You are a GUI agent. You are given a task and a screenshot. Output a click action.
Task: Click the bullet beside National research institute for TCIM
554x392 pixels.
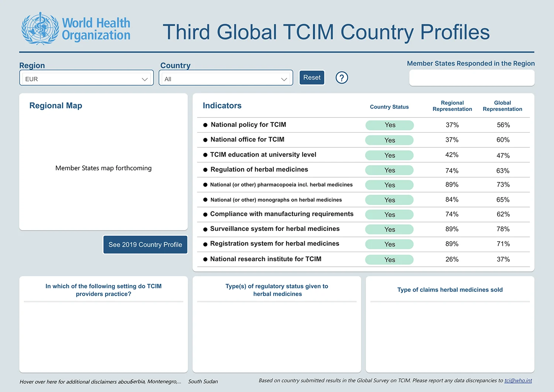click(205, 259)
